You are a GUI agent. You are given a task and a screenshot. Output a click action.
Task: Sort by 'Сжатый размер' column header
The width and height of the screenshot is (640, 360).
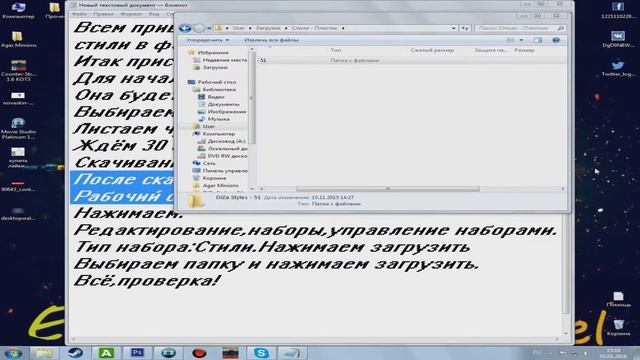pyautogui.click(x=432, y=50)
